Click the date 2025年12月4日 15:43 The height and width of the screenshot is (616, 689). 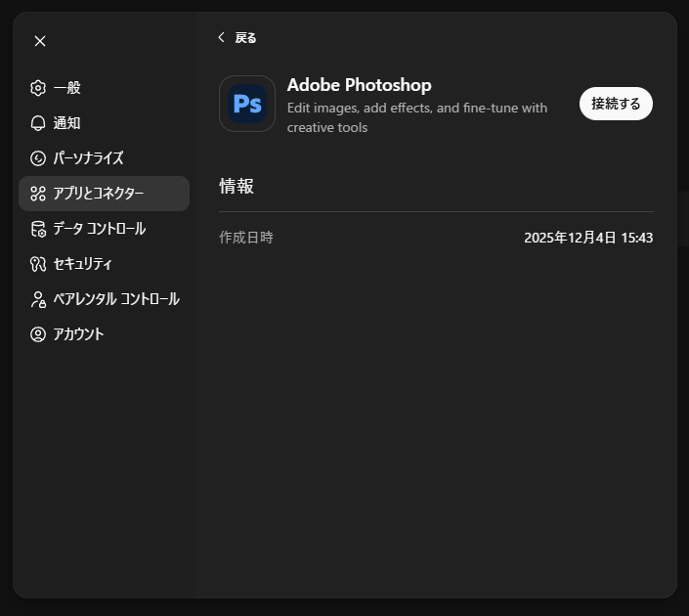click(588, 238)
